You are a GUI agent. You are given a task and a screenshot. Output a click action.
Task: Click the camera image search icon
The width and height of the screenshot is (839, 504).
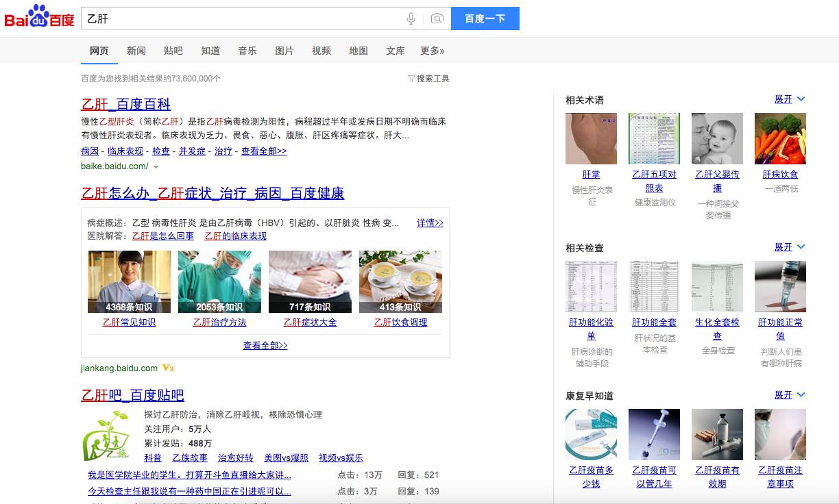pos(437,18)
